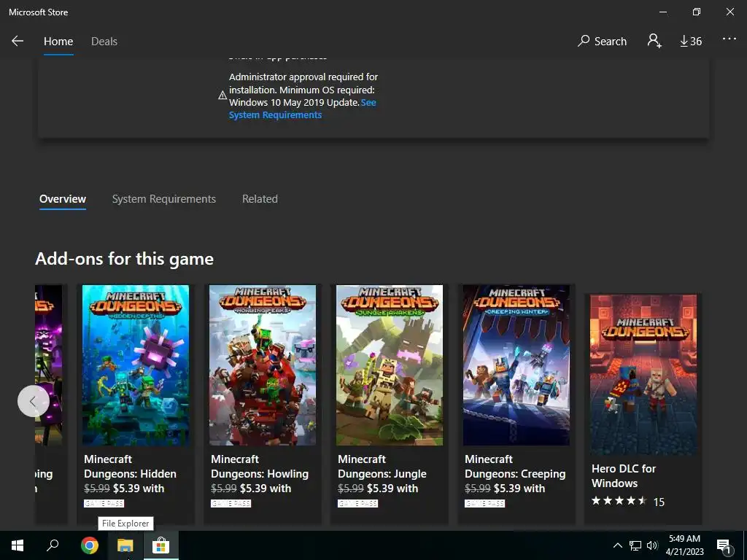Launch Google Chrome from the taskbar
Viewport: 747px width, 560px height.
(90, 545)
